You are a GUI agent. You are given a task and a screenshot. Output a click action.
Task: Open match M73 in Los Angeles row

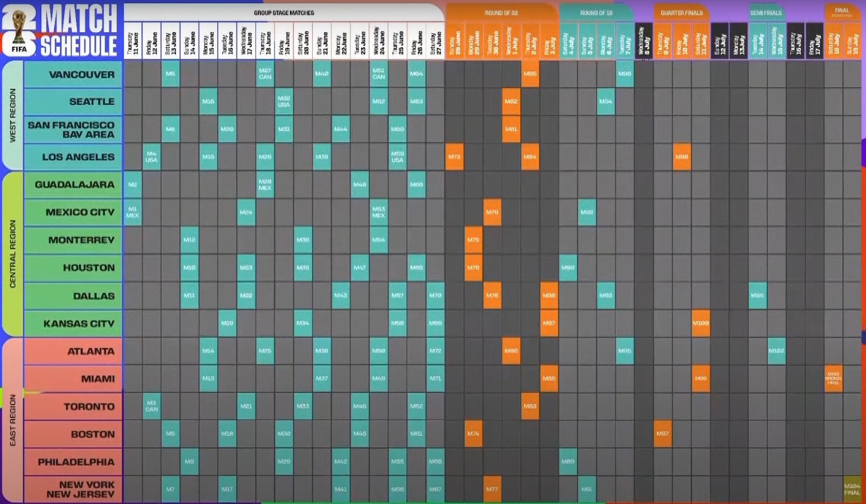[454, 157]
